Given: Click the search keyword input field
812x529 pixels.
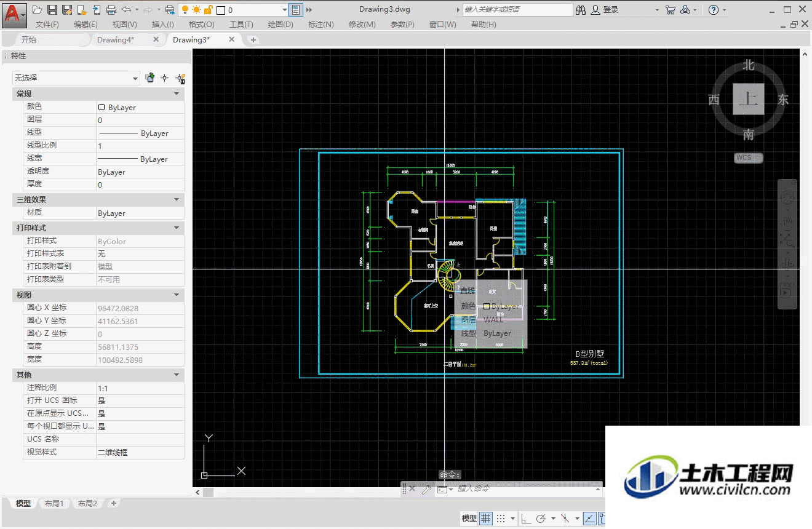Looking at the screenshot, I should tap(517, 10).
